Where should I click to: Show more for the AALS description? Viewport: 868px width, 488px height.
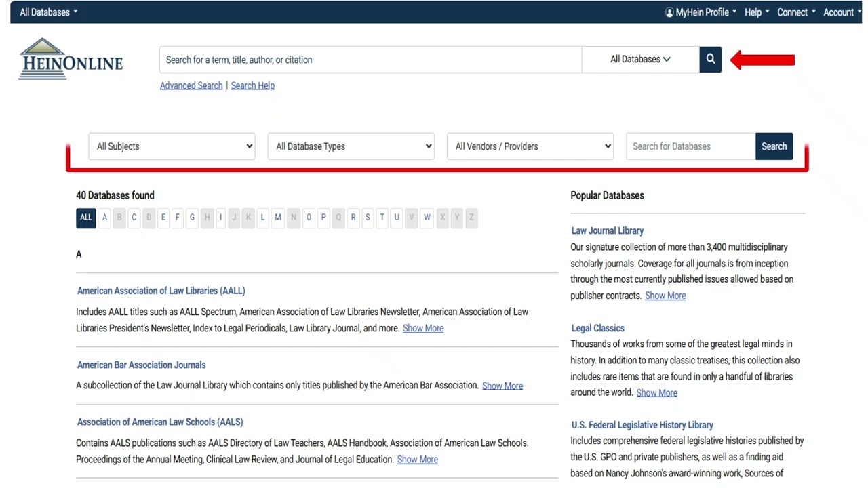[417, 460]
